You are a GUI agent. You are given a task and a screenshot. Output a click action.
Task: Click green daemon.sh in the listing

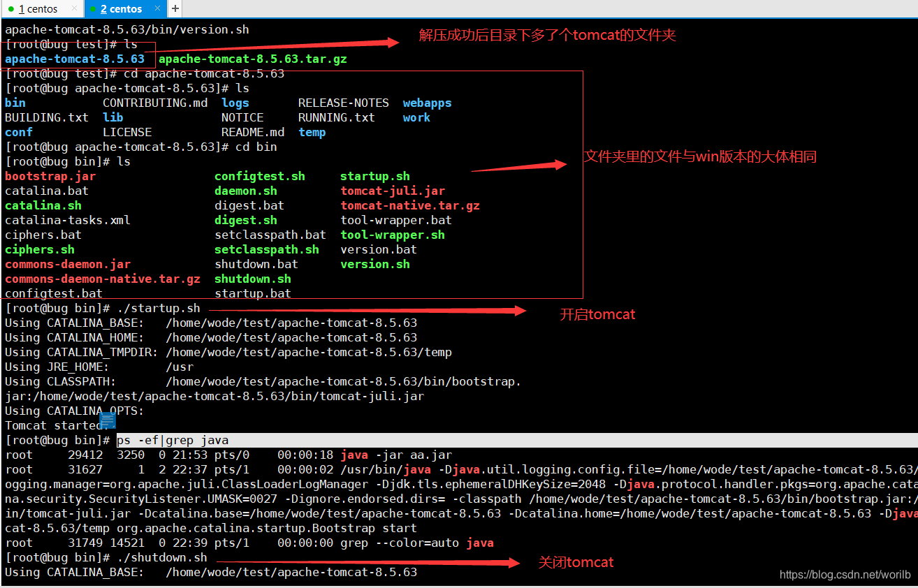click(x=246, y=191)
